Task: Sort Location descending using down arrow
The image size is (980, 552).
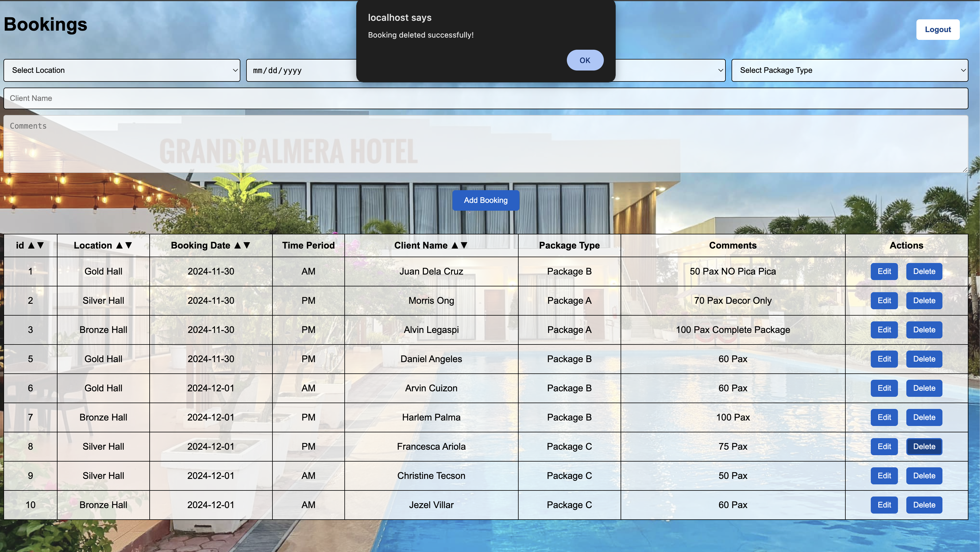Action: click(129, 245)
